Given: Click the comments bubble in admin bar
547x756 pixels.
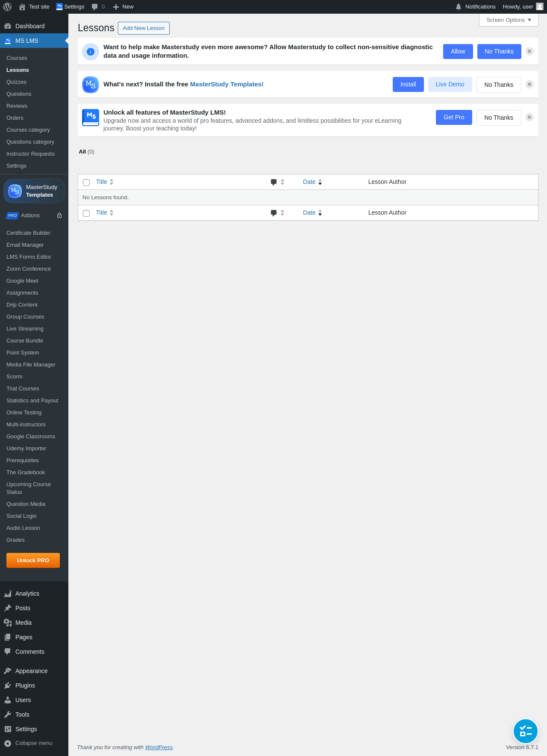Looking at the screenshot, I should tap(95, 7).
